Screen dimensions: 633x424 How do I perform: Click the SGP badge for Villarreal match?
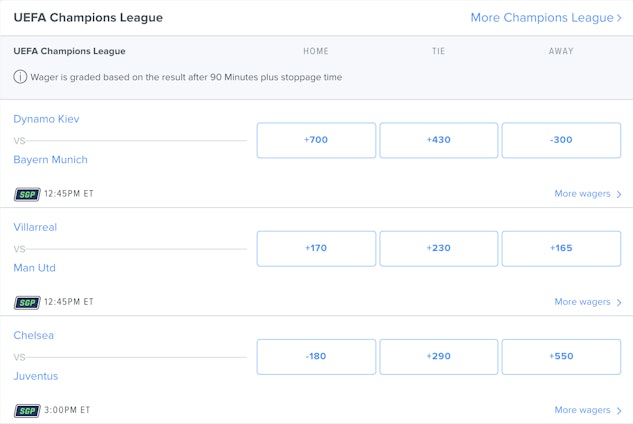27,302
